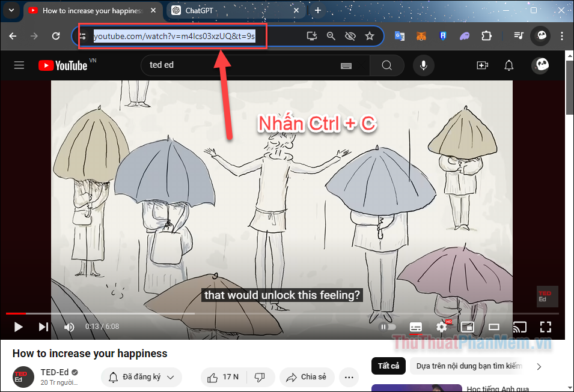Activate theater mode in the player
This screenshot has height=392, width=574.
click(x=494, y=327)
